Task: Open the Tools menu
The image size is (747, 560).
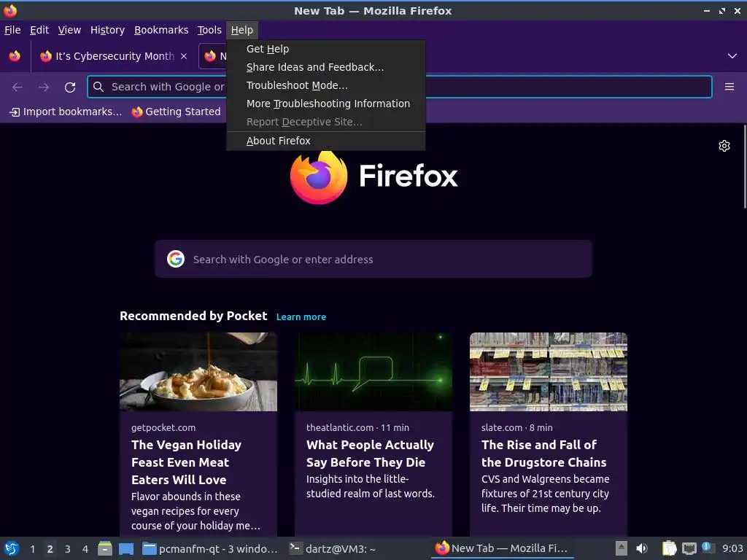Action: point(209,30)
